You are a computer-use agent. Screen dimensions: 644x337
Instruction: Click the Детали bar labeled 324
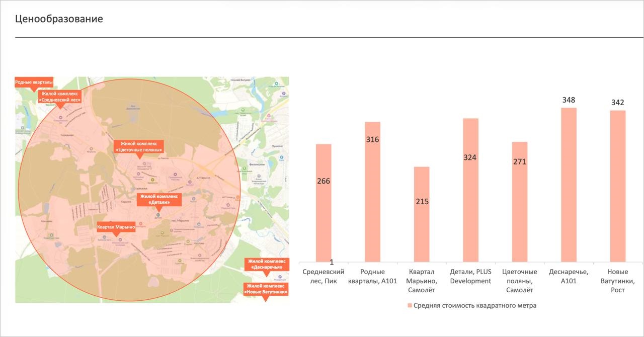[470, 190]
